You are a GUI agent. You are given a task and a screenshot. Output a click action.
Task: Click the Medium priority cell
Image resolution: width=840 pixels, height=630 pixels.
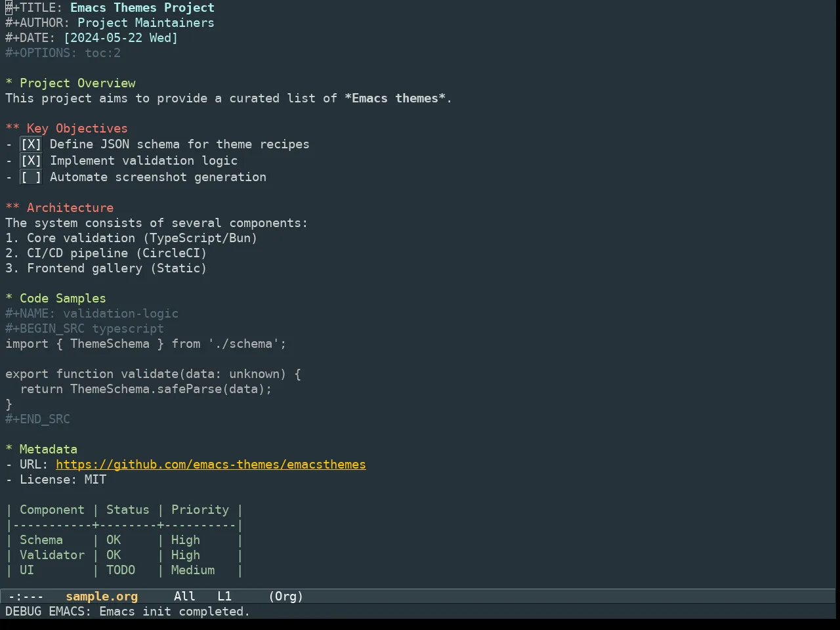(193, 570)
